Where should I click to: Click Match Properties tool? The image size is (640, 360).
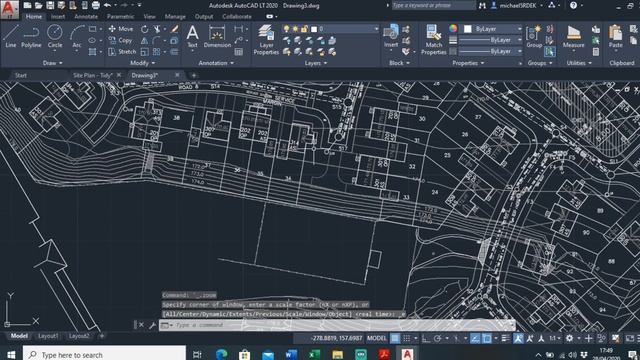(x=433, y=40)
